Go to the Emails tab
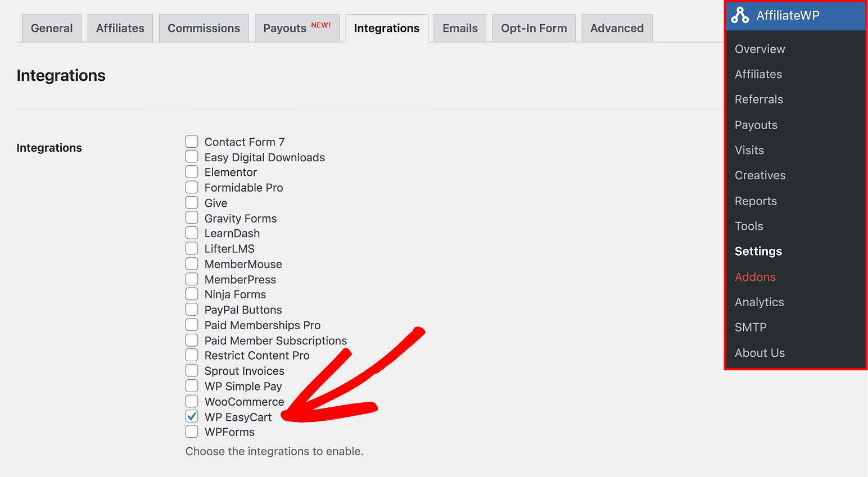The width and height of the screenshot is (868, 477). (460, 28)
